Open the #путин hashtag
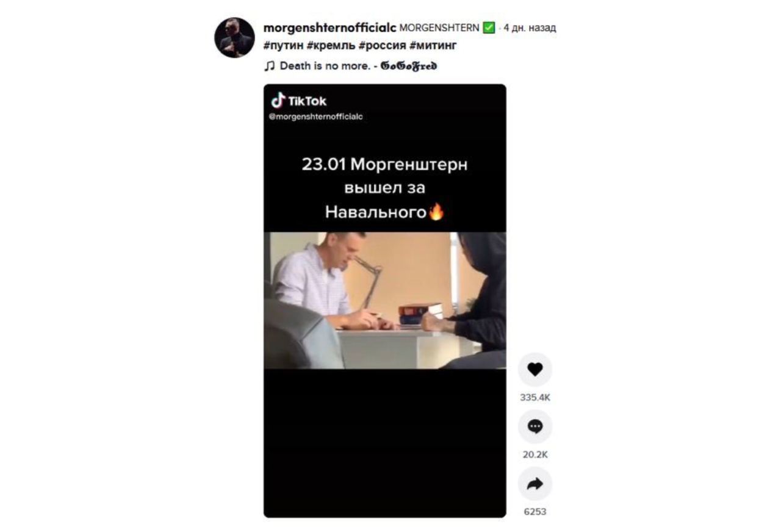Viewport: 781px width, 532px height. [284, 46]
